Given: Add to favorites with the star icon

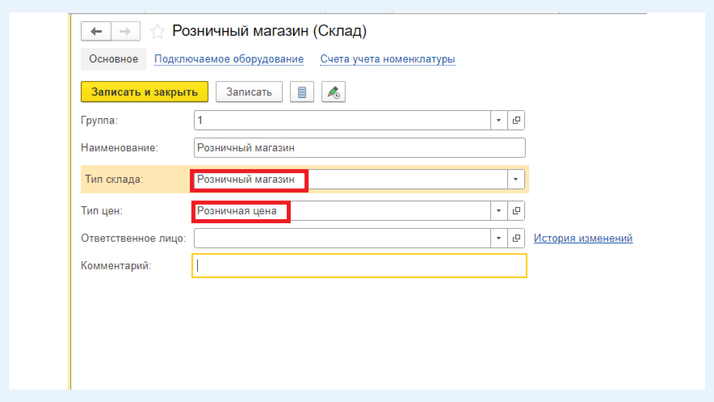Looking at the screenshot, I should point(157,31).
